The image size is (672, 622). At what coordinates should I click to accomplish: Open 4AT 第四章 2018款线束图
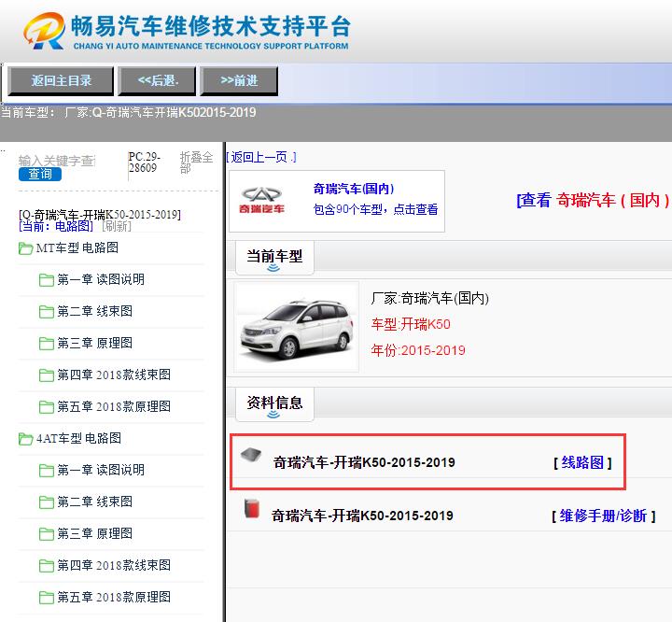click(114, 565)
